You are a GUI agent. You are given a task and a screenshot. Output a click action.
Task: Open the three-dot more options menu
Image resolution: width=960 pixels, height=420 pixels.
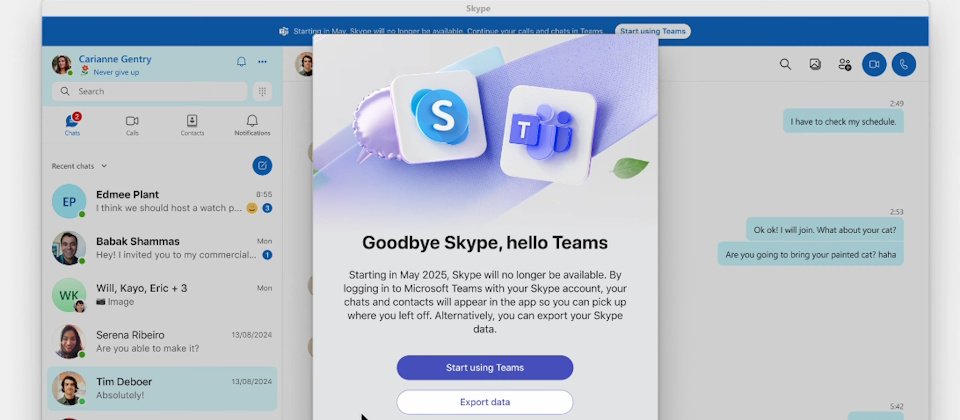pos(262,61)
